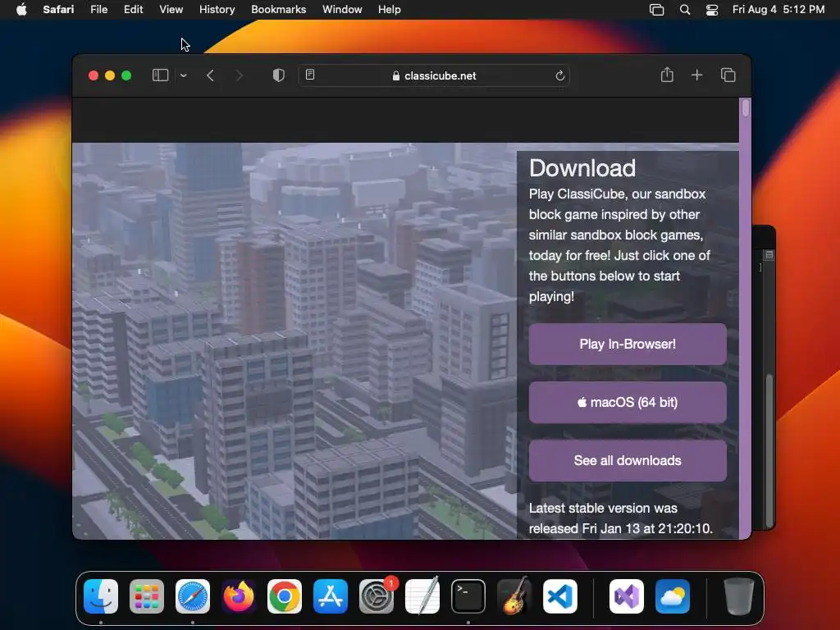
Task: Open the Share sheet button
Action: click(x=667, y=75)
